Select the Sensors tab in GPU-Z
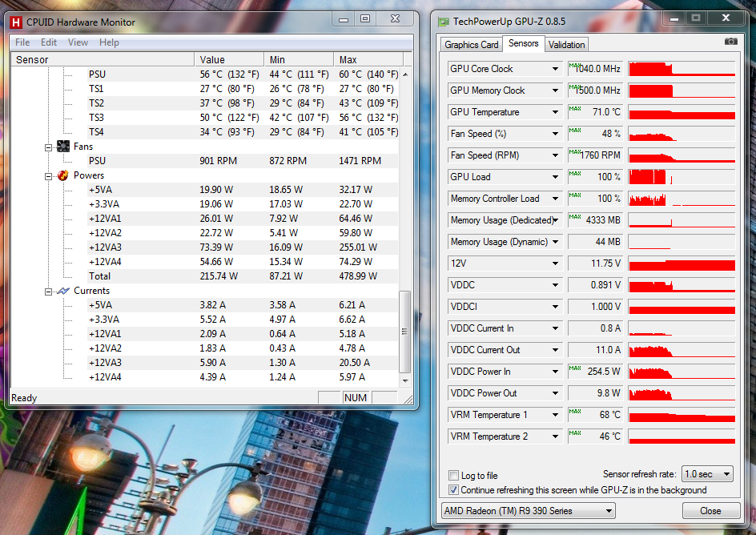Image resolution: width=756 pixels, height=535 pixels. pyautogui.click(x=524, y=43)
